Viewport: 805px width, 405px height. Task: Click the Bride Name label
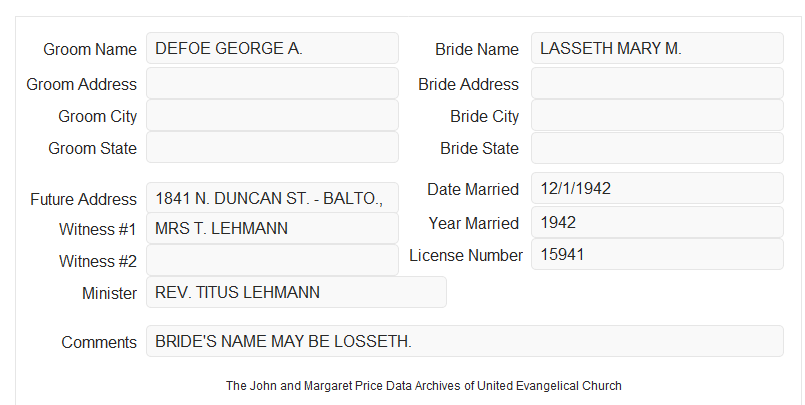pyautogui.click(x=477, y=49)
